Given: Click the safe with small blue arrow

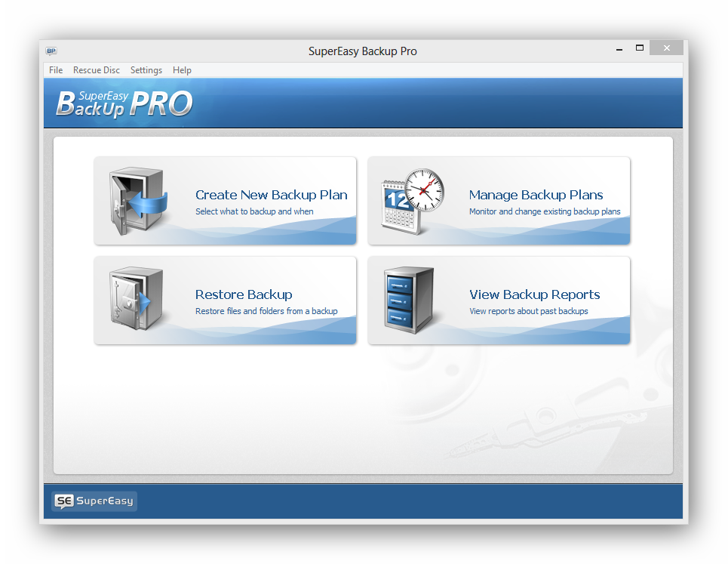Looking at the screenshot, I should [137, 298].
